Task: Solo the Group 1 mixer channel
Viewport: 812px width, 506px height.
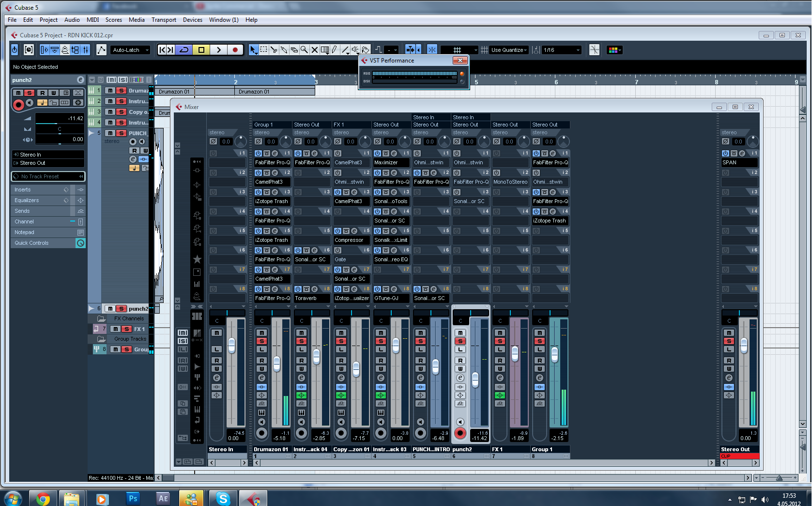Action: [x=539, y=341]
